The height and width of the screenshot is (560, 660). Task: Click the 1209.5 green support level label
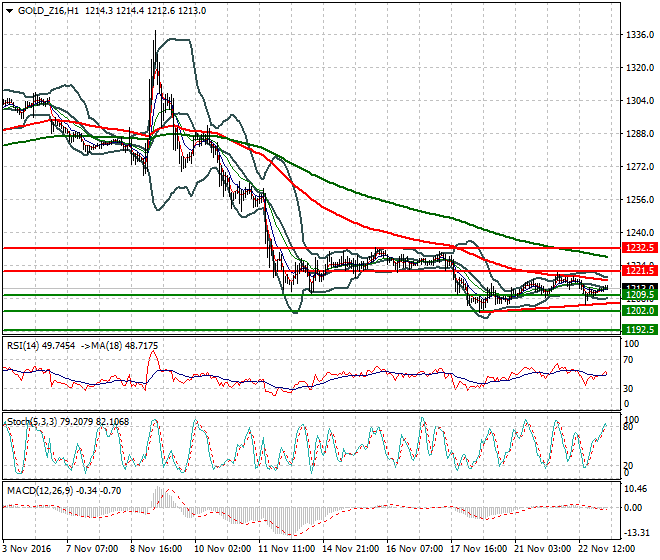(x=639, y=294)
